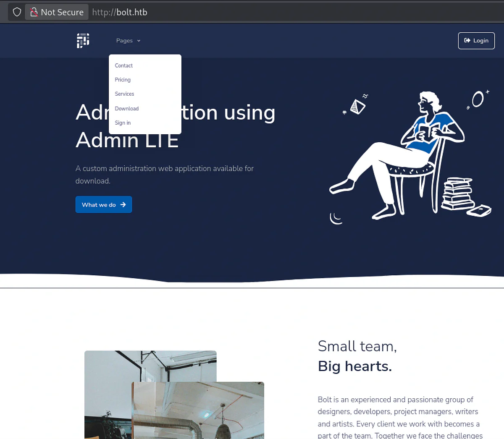Screen dimensions: 504x439
Task: Click the Small team, Big hearts heading
Action: (357, 356)
